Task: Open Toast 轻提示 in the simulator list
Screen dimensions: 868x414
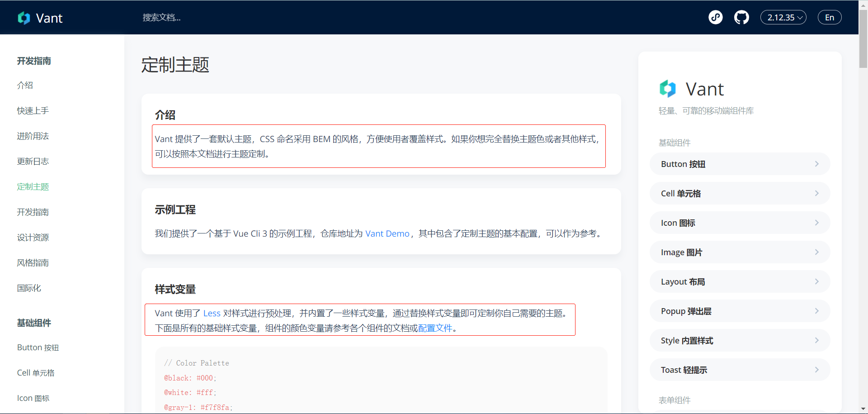Action: (740, 370)
